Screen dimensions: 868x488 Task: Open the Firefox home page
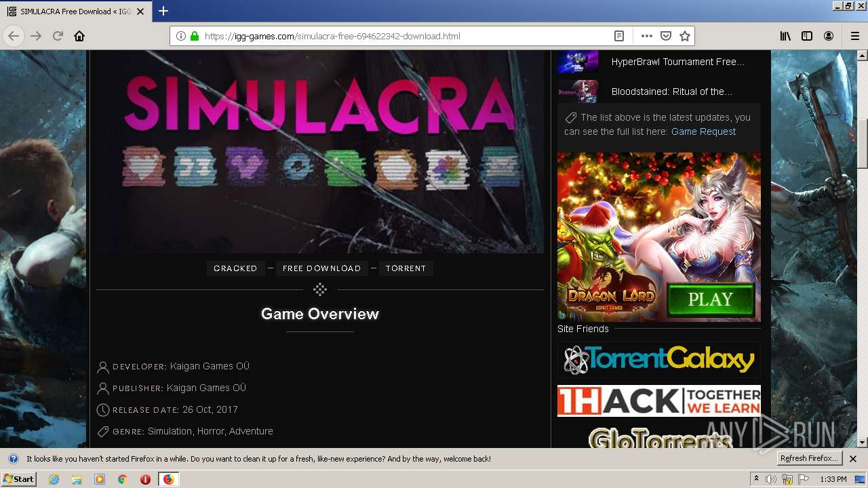[x=79, y=36]
